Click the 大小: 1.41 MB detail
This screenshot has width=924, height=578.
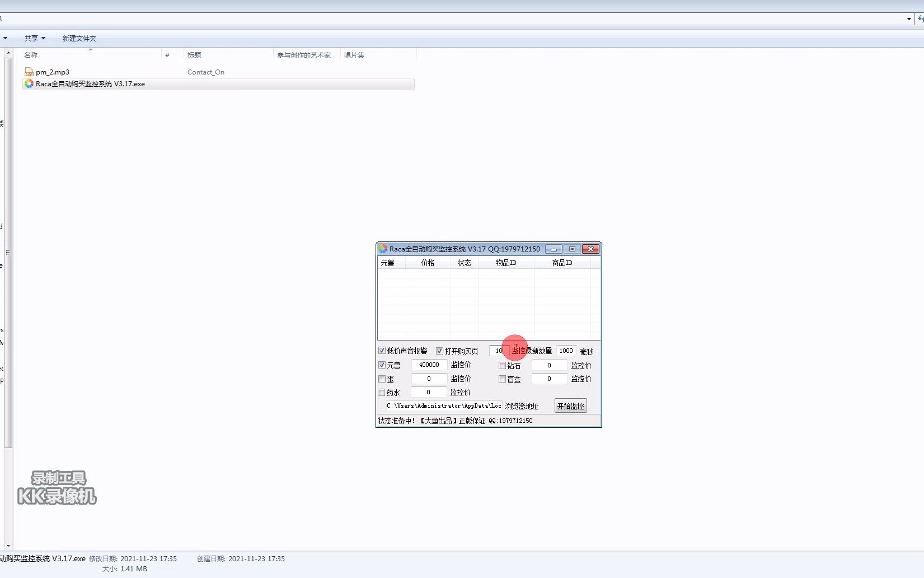[x=124, y=569]
